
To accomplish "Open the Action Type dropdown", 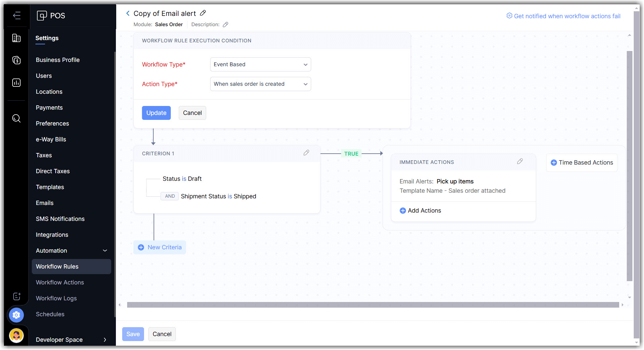I will click(260, 84).
